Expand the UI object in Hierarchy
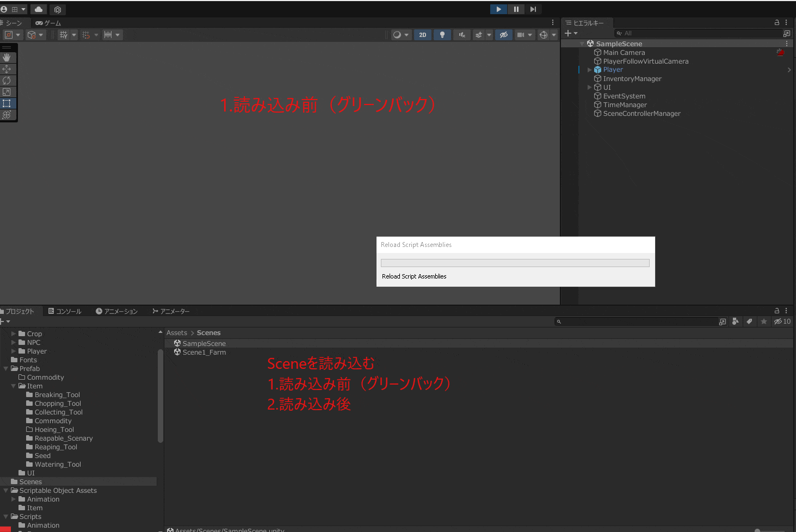Image resolution: width=796 pixels, height=532 pixels. (x=589, y=87)
